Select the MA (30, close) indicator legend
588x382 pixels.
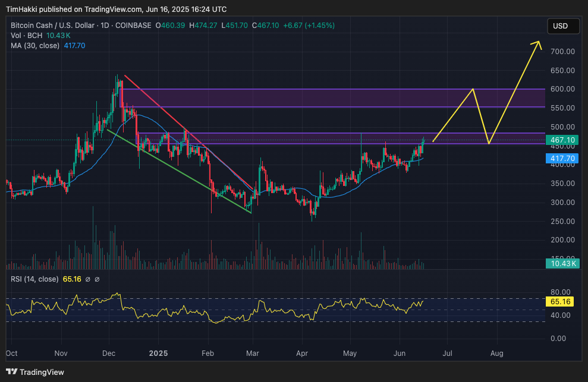tap(34, 45)
